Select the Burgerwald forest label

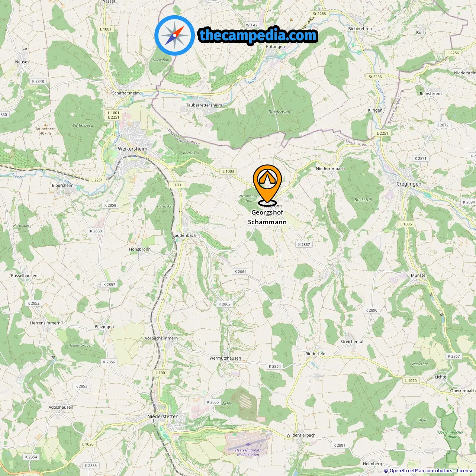[280, 112]
